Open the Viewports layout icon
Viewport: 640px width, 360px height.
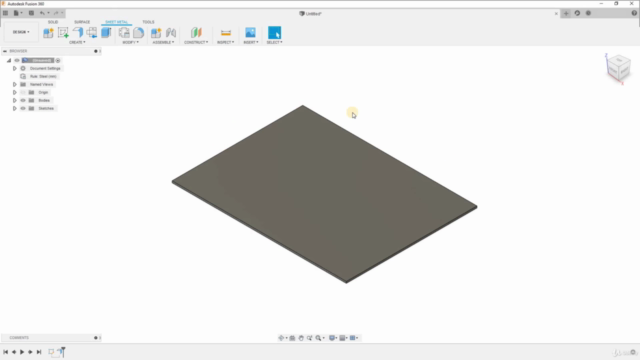[x=353, y=338]
